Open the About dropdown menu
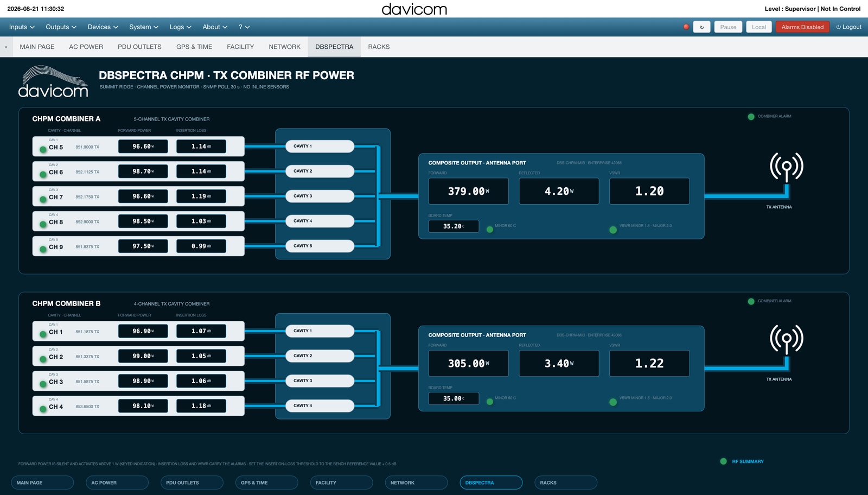The width and height of the screenshot is (868, 495). [215, 27]
